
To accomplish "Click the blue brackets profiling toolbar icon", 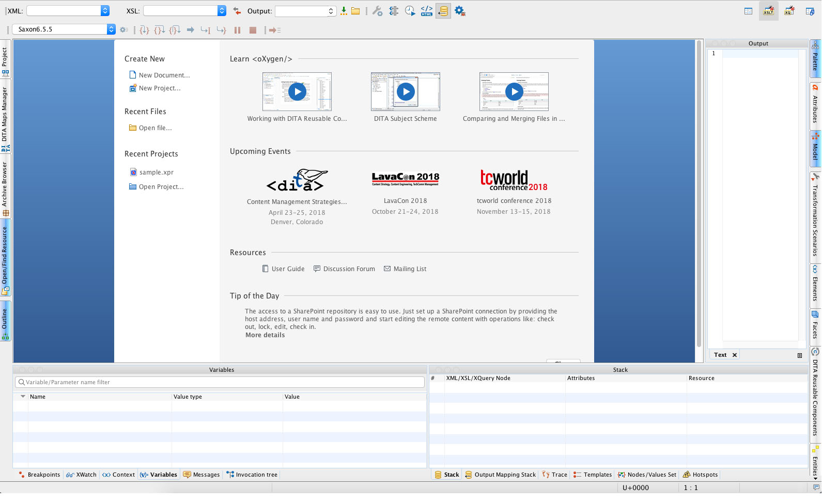I will 394,11.
